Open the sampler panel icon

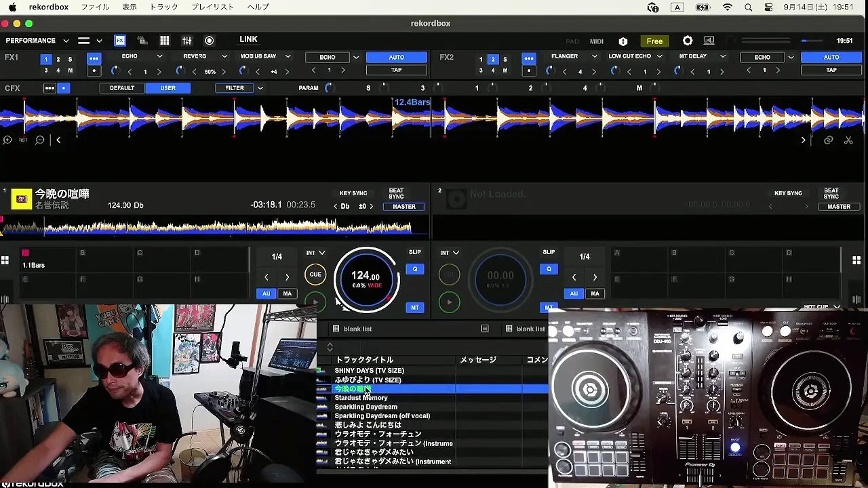coord(142,41)
